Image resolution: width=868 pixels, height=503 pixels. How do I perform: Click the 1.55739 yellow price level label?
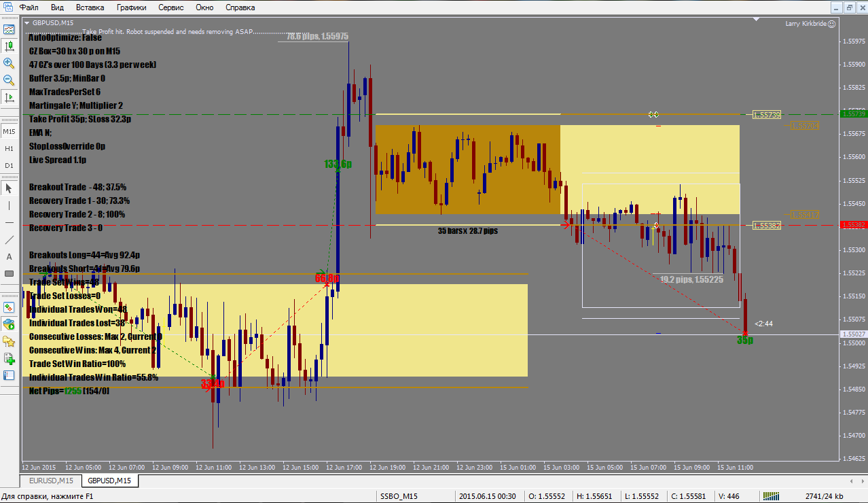[766, 115]
